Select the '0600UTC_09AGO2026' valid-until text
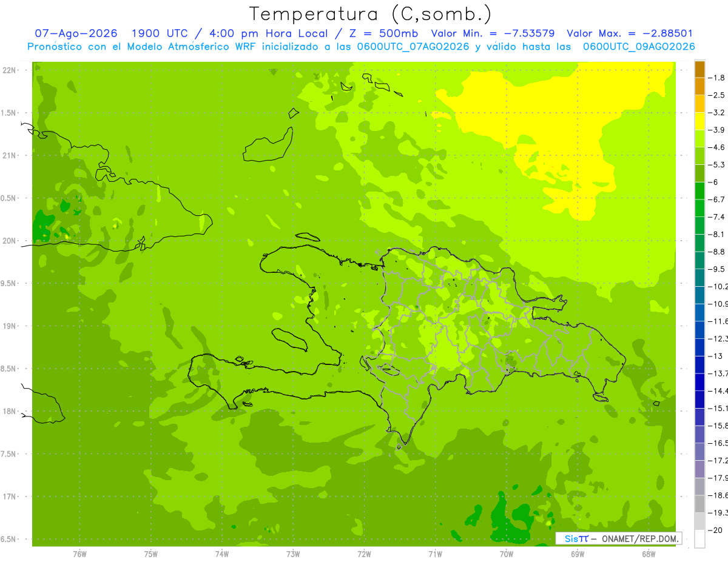 pyautogui.click(x=639, y=47)
